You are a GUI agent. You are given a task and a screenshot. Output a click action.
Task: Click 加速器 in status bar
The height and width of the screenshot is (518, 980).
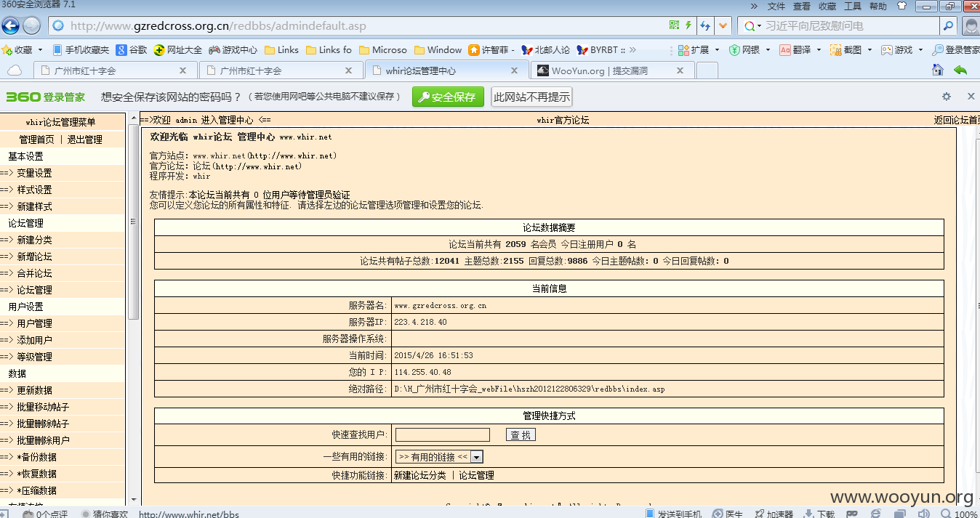click(x=774, y=514)
